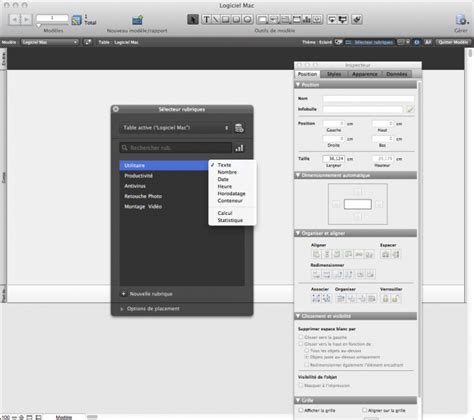The image size is (474, 420).
Task: Click the layout list icon beside Total
Action: click(76, 20)
